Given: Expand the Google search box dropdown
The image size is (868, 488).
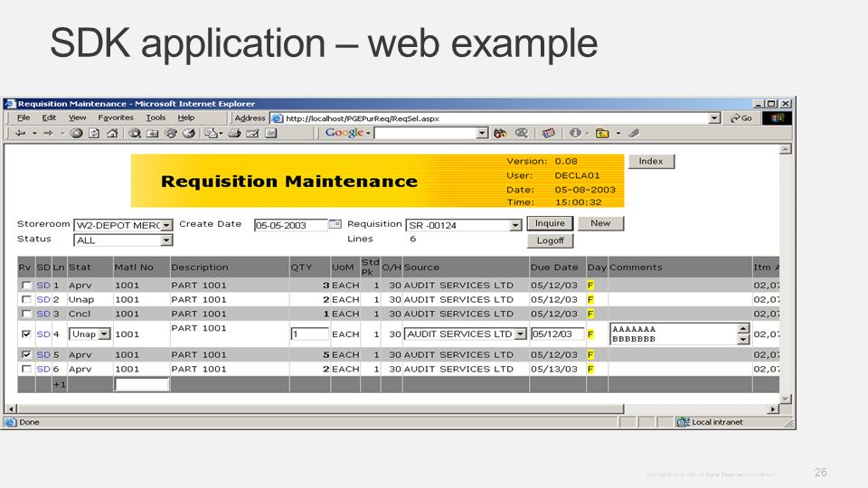Looking at the screenshot, I should [482, 134].
